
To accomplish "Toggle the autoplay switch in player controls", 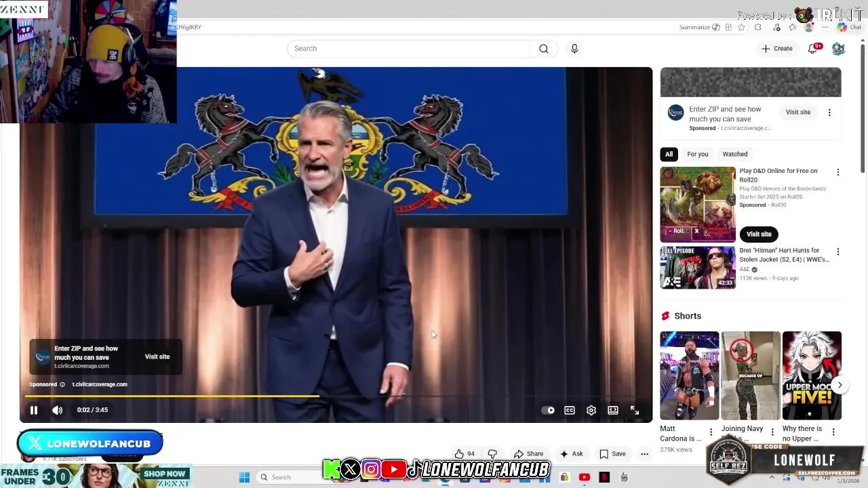I will pyautogui.click(x=548, y=410).
